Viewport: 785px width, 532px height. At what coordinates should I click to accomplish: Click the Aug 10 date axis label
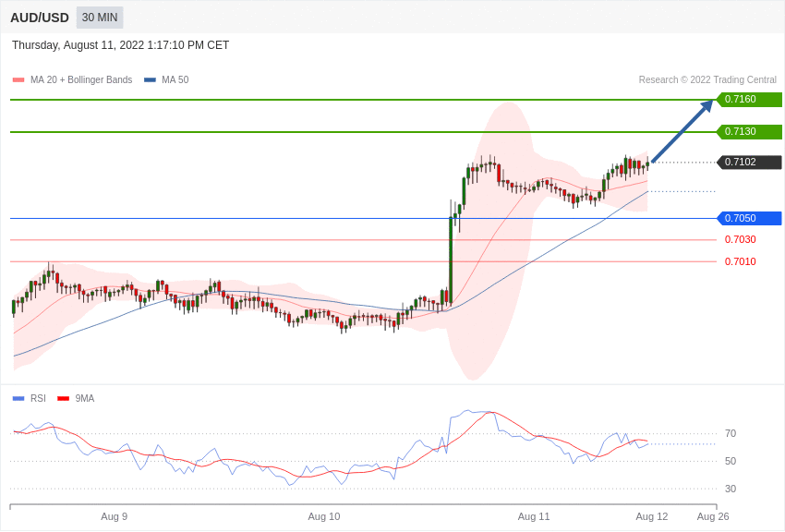point(324,516)
